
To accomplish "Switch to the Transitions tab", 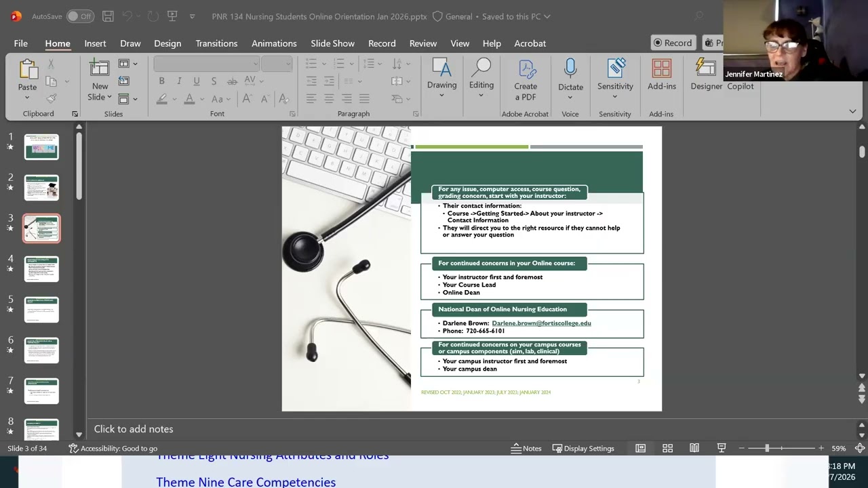I will coord(216,43).
